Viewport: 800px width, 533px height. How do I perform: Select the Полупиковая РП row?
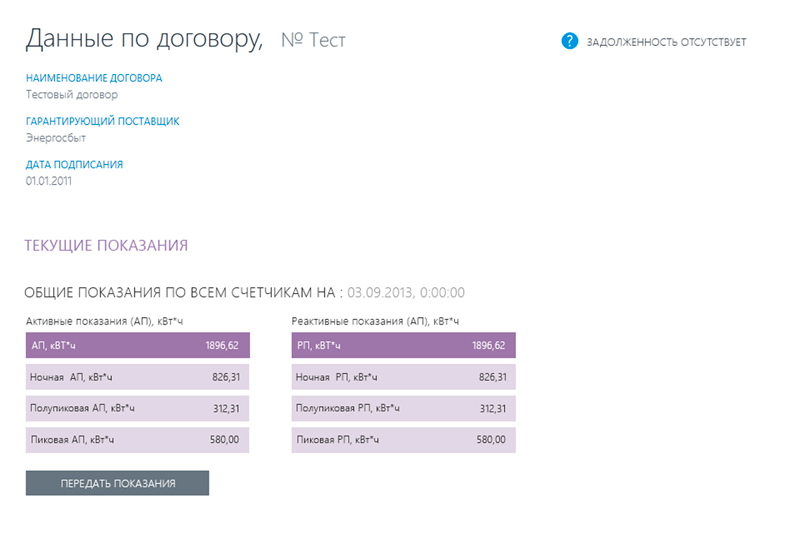tap(404, 409)
